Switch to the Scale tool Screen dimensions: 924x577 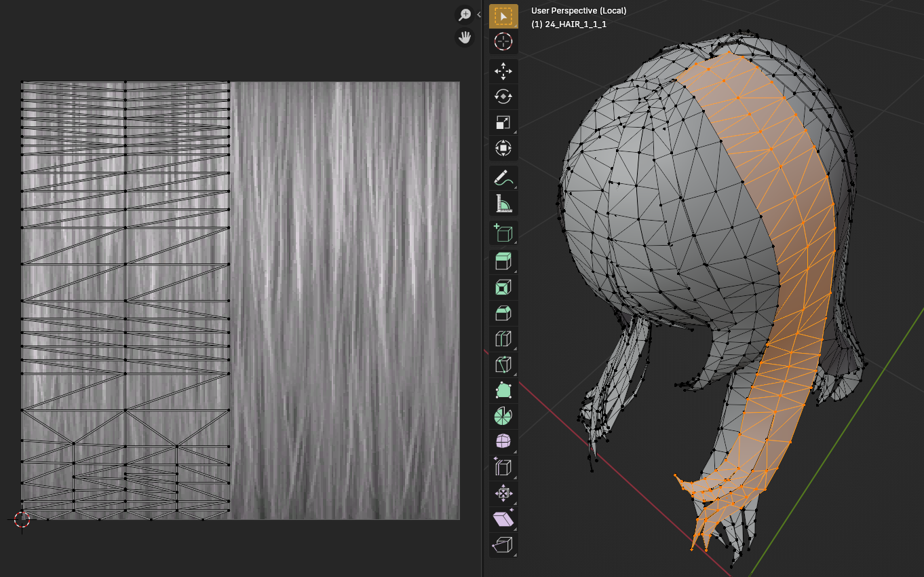coord(503,123)
